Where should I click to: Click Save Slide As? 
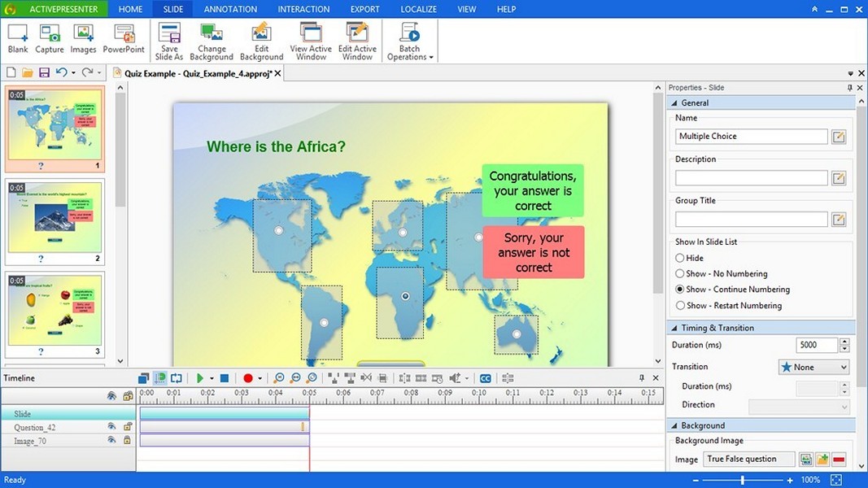point(169,41)
